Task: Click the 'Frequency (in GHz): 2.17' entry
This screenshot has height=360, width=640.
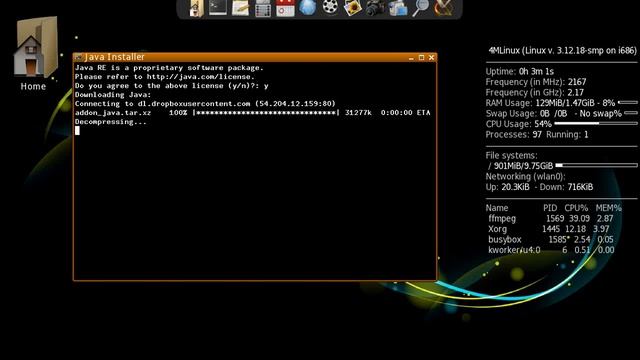Action: 535,93
